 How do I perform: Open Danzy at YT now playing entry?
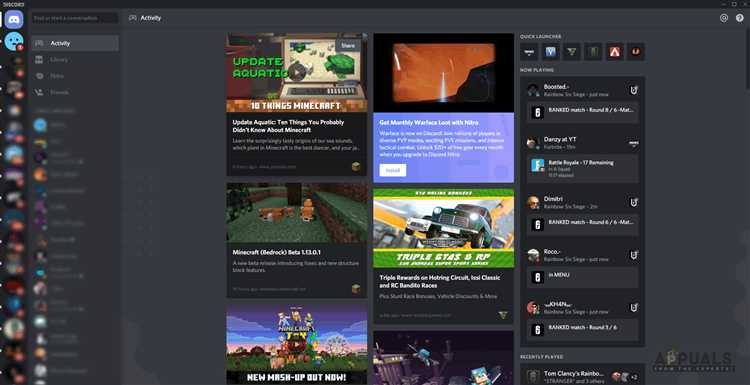click(x=583, y=143)
